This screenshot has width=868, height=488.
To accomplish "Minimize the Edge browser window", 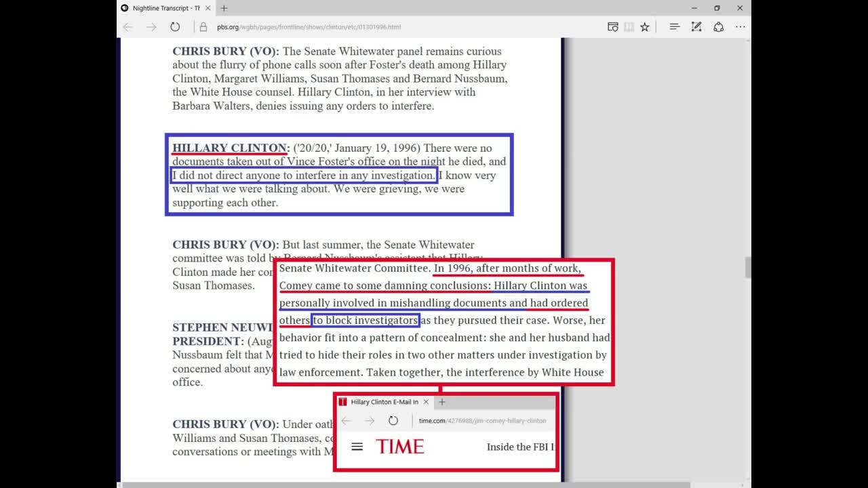I will click(694, 8).
